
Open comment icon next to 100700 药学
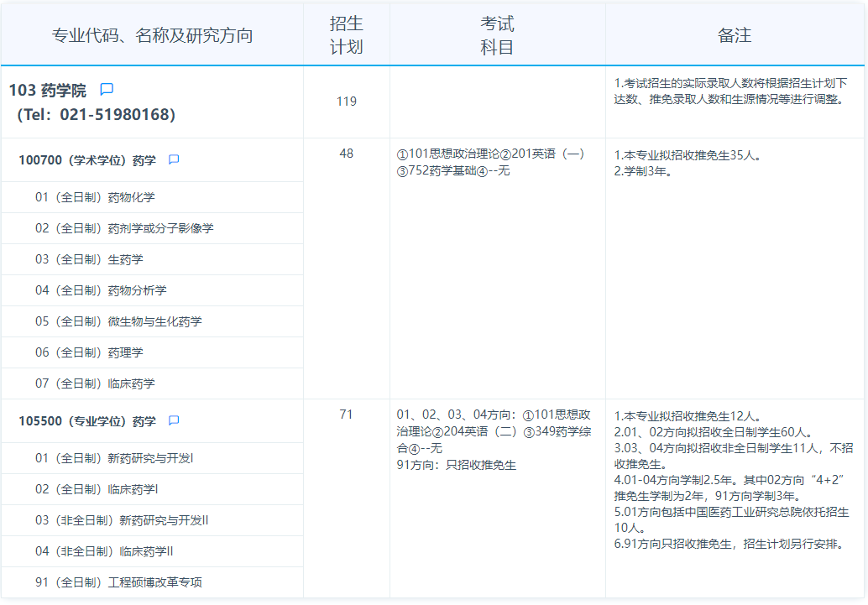click(x=174, y=160)
